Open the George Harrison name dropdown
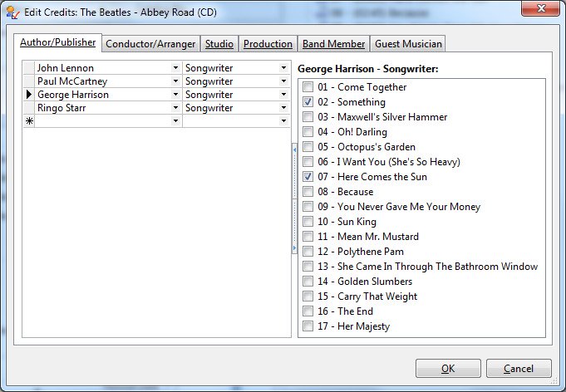Screen dimensions: 566x392 point(176,95)
